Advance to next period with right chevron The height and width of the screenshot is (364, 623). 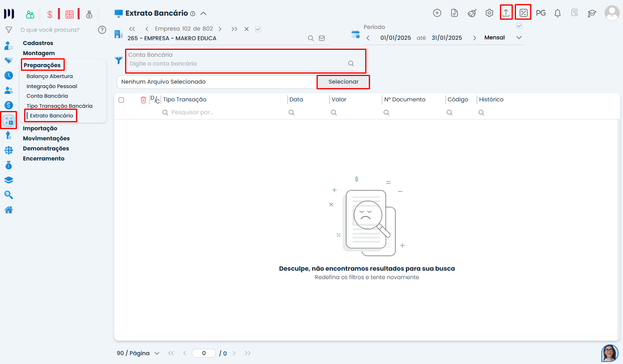click(x=475, y=38)
